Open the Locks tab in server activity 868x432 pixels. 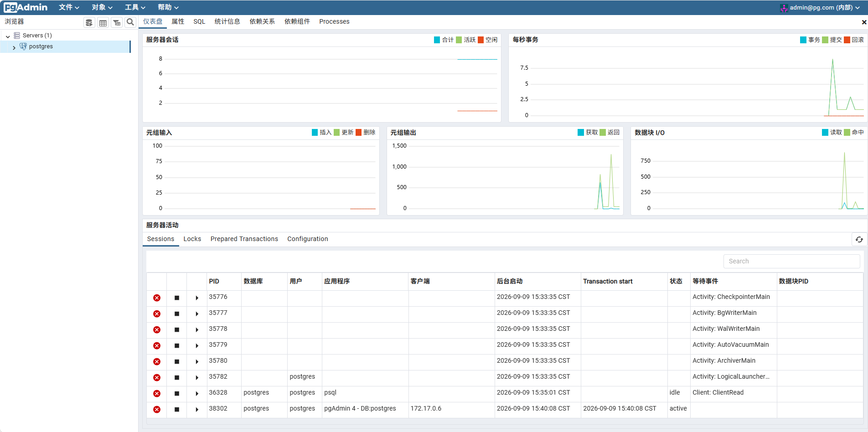coord(192,239)
